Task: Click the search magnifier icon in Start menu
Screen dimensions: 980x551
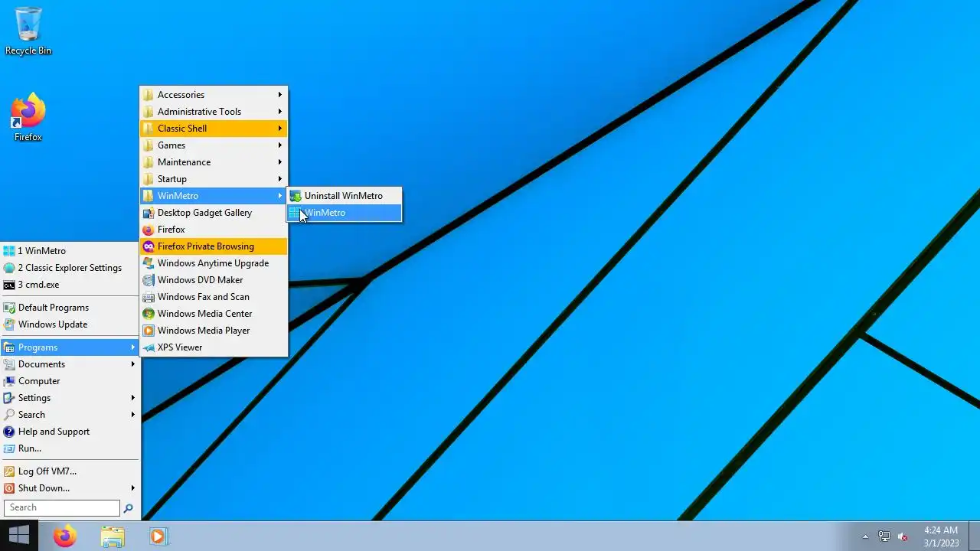Action: point(129,507)
